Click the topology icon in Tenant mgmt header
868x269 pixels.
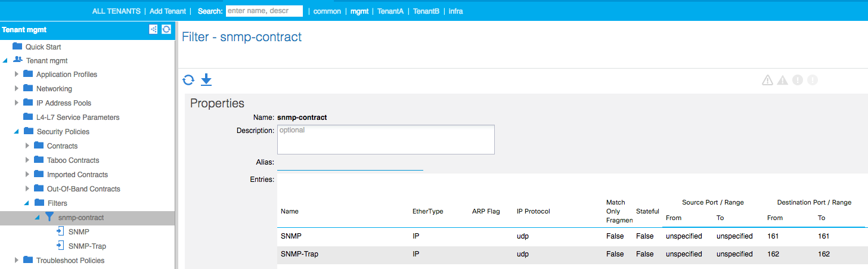pos(153,29)
